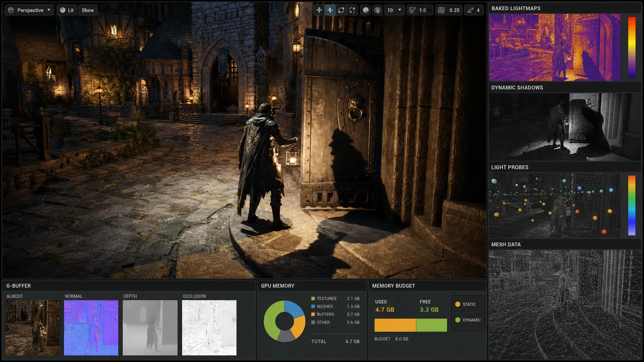Select the scale tool icon
Image resolution: width=644 pixels, height=362 pixels.
click(352, 10)
